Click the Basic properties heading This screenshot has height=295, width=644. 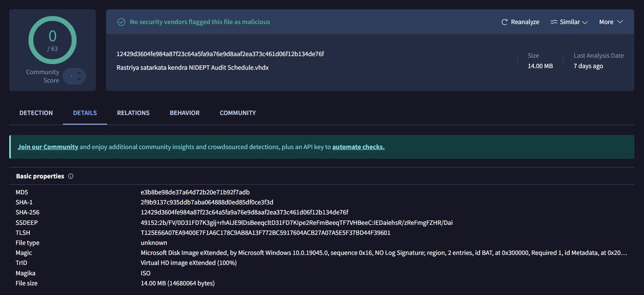[x=40, y=176]
